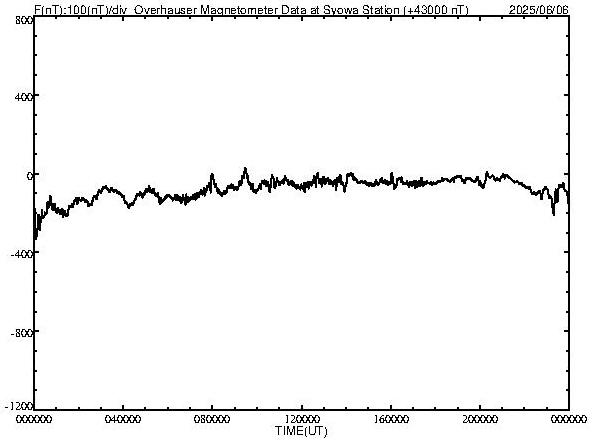Image resolution: width=592 pixels, height=440 pixels.
Task: Click the rightmost 000000 time label
Action: coord(569,419)
